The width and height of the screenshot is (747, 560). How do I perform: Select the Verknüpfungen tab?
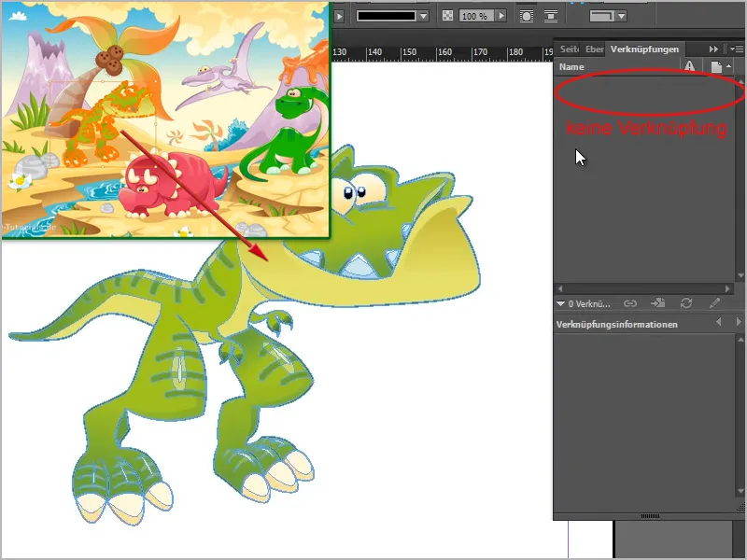coord(644,49)
